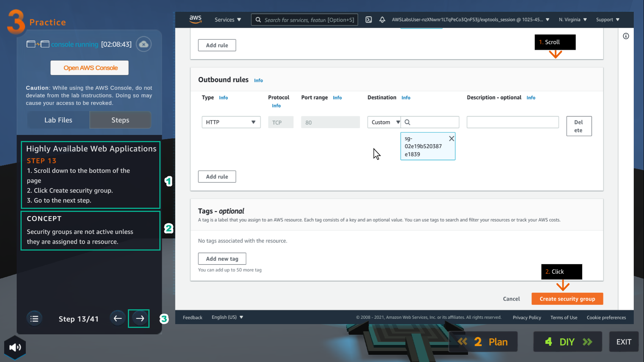The image size is (644, 362).
Task: Click the EXIT button
Action: [624, 342]
